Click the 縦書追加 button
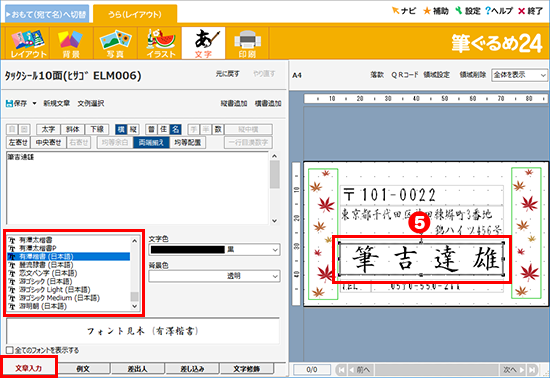 [x=234, y=103]
